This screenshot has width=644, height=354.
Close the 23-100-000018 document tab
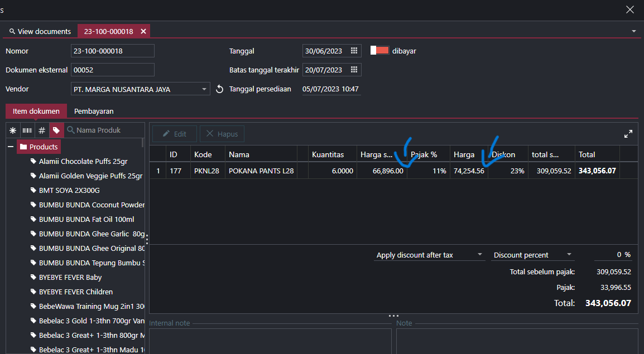(x=143, y=31)
